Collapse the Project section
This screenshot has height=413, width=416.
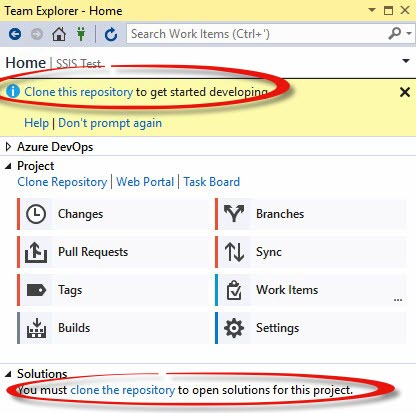(x=8, y=166)
